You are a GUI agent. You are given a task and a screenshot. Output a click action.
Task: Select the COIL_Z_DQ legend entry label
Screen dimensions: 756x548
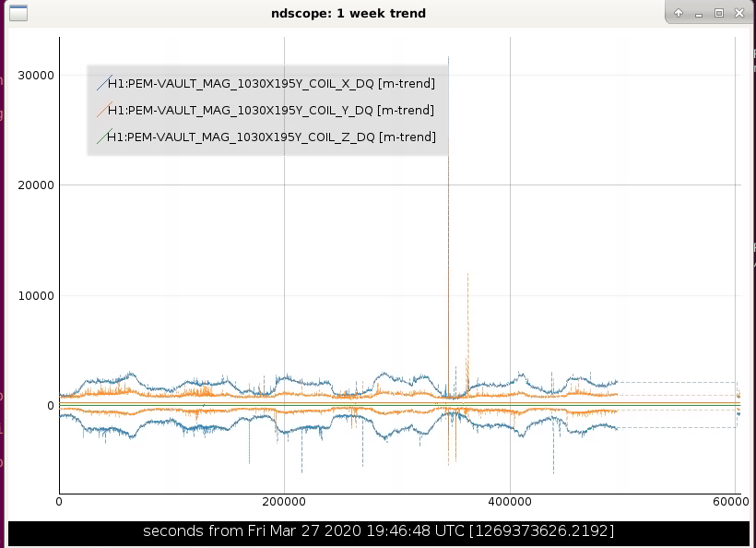[271, 137]
